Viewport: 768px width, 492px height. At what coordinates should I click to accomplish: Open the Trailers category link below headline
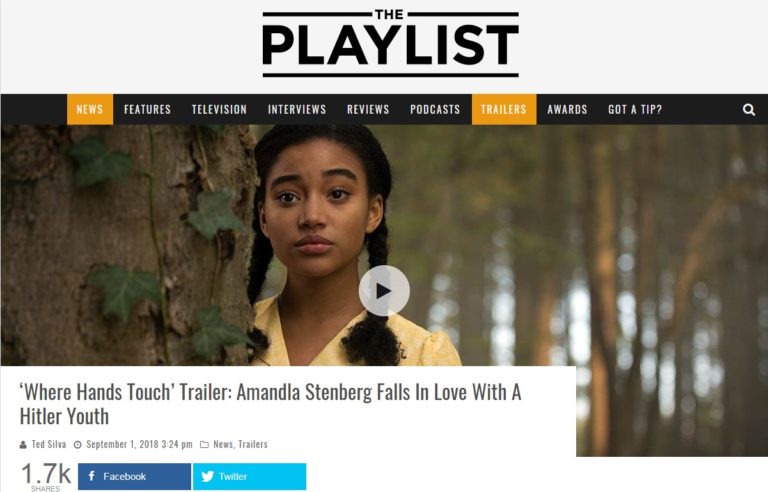pos(253,444)
